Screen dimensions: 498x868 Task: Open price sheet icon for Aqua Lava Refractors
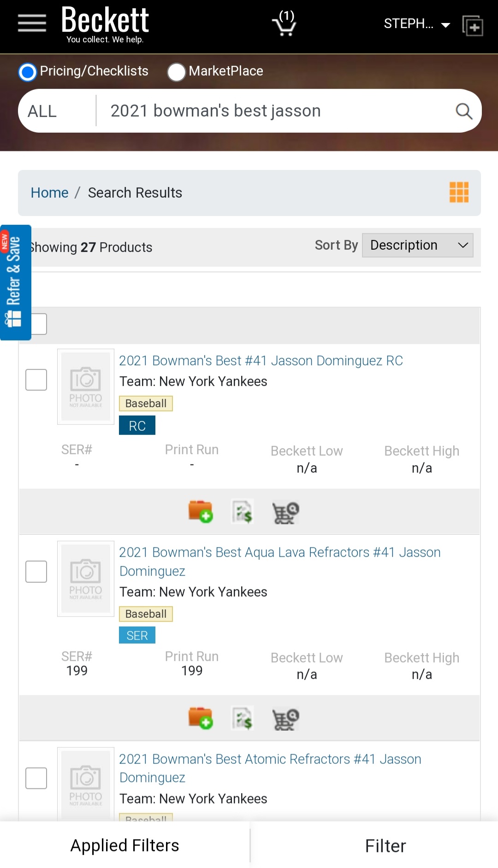243,718
